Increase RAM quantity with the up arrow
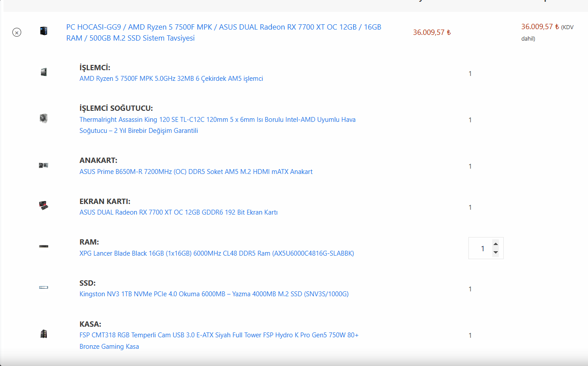Image resolution: width=588 pixels, height=366 pixels. [x=496, y=244]
